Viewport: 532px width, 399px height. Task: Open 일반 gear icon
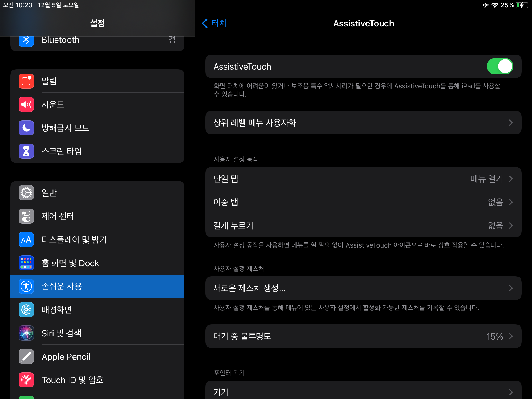pyautogui.click(x=26, y=193)
